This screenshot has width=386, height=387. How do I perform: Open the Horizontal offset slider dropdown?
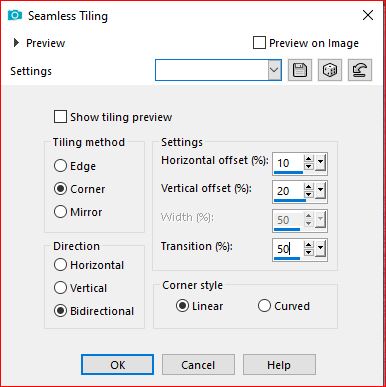pos(320,163)
